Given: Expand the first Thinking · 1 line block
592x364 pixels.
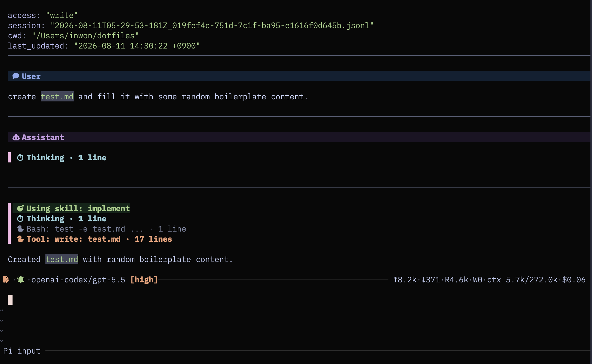Looking at the screenshot, I should (x=66, y=157).
